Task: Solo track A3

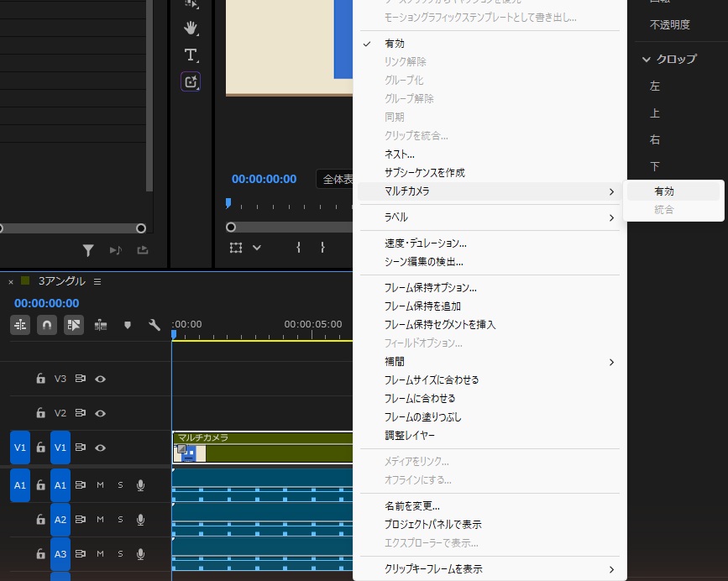Action: pyautogui.click(x=120, y=553)
